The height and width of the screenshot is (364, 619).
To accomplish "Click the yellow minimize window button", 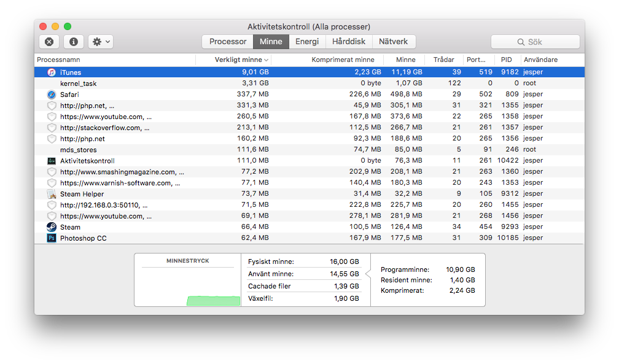I will (x=55, y=26).
